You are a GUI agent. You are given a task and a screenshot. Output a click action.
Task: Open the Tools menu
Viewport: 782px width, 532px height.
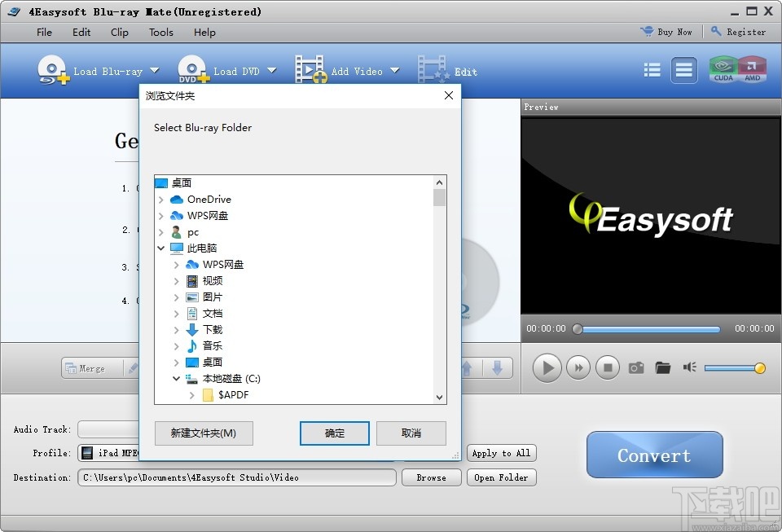click(160, 33)
